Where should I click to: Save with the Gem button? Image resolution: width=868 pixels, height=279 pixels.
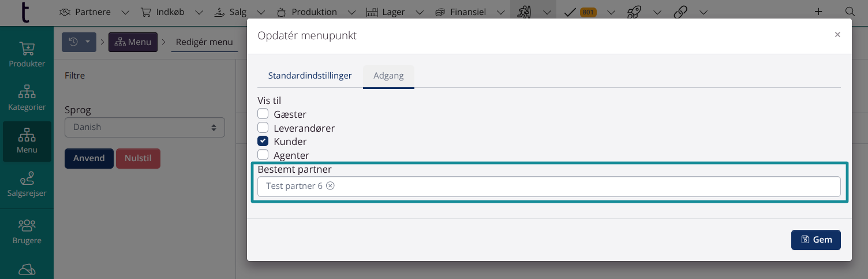click(815, 240)
